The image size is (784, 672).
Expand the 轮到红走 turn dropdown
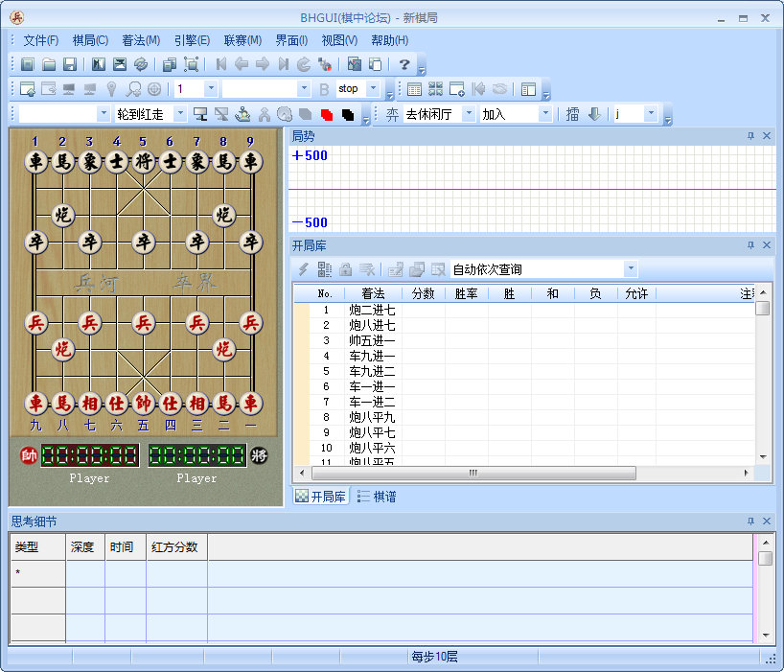click(x=180, y=114)
